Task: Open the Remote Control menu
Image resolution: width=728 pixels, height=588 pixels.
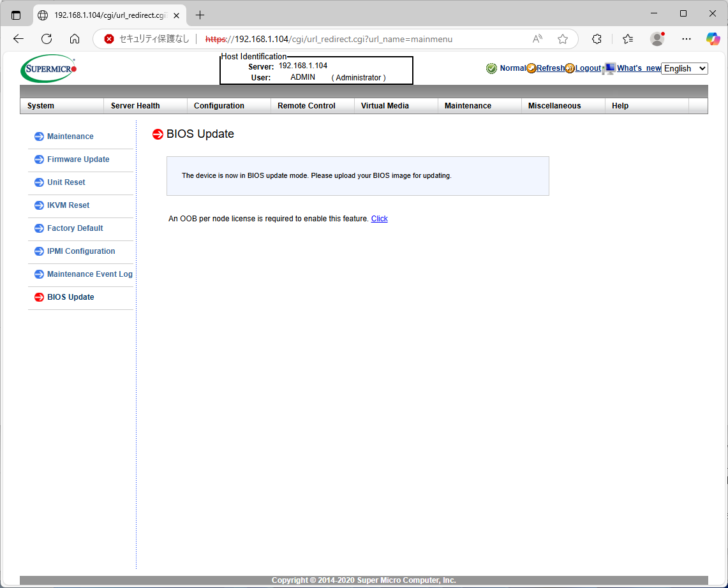Action: pos(306,106)
